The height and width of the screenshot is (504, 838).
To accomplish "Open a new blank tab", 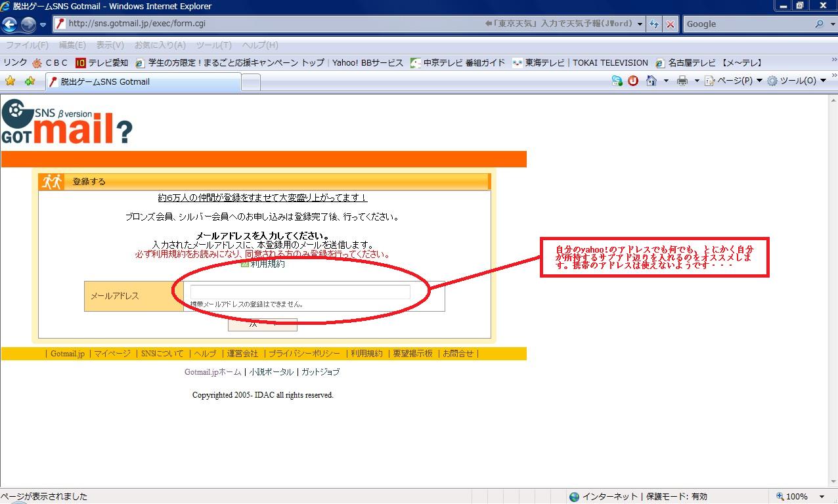I will [x=251, y=83].
